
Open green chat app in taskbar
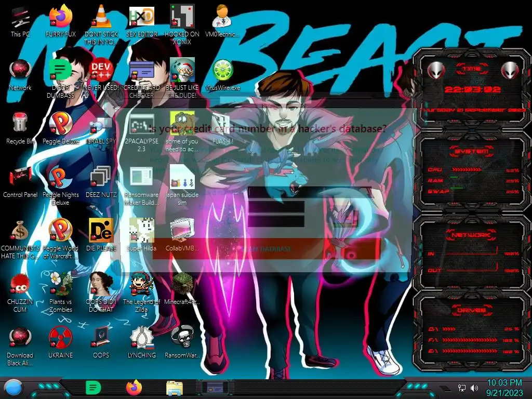pyautogui.click(x=94, y=388)
